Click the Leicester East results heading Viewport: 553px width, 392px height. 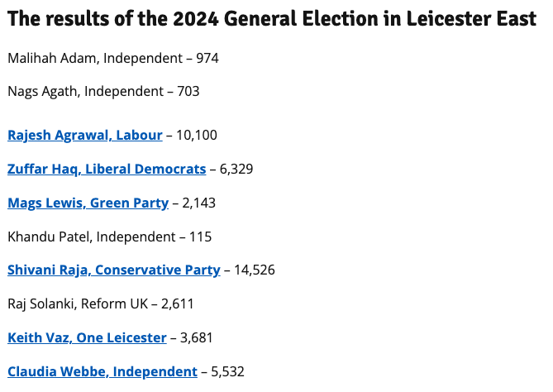272,19
